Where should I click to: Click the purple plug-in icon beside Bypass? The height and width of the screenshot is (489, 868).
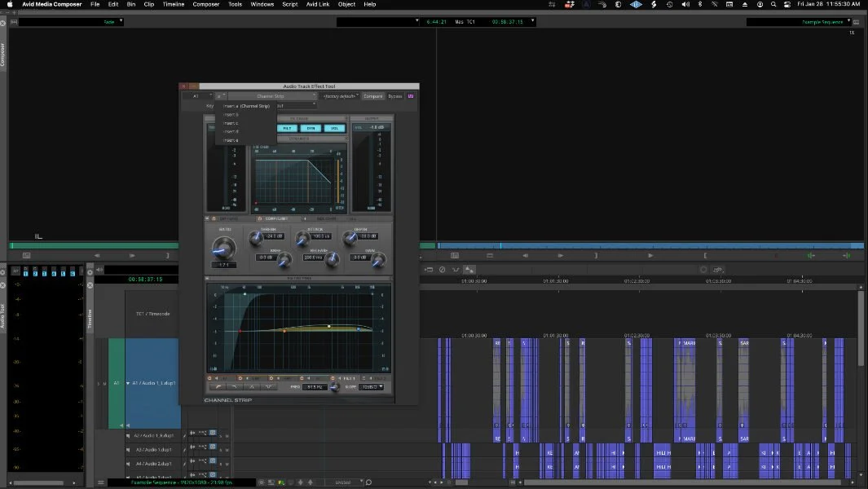tap(411, 96)
